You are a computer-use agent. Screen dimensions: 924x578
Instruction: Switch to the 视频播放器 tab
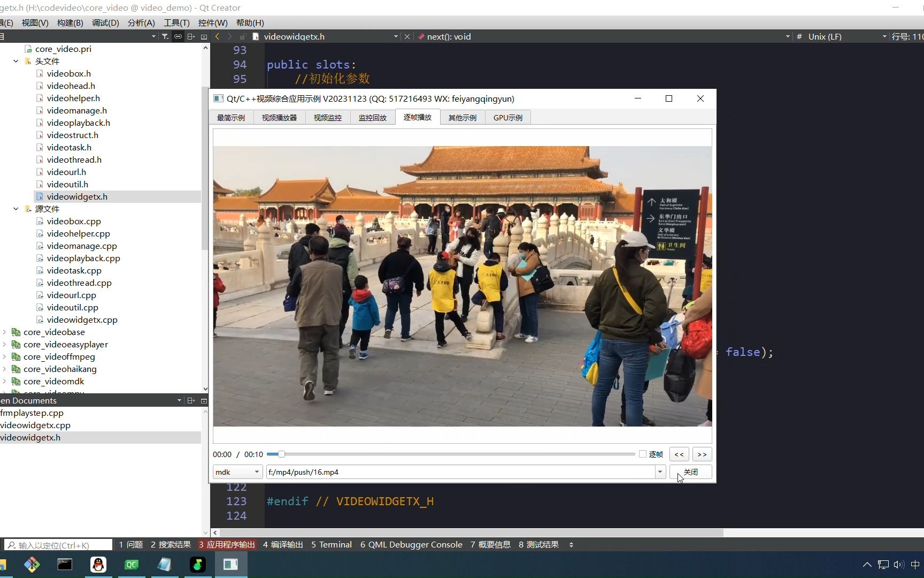[x=279, y=118]
